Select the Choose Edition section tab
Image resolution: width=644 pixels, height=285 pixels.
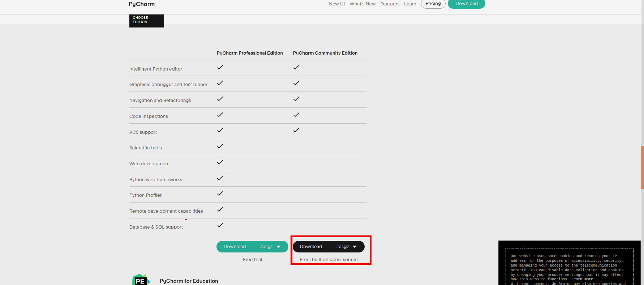click(147, 20)
